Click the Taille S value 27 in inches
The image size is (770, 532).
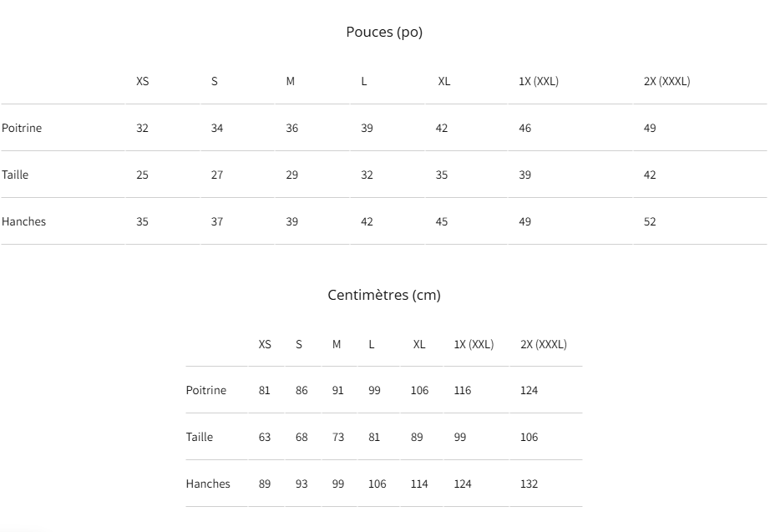point(217,175)
